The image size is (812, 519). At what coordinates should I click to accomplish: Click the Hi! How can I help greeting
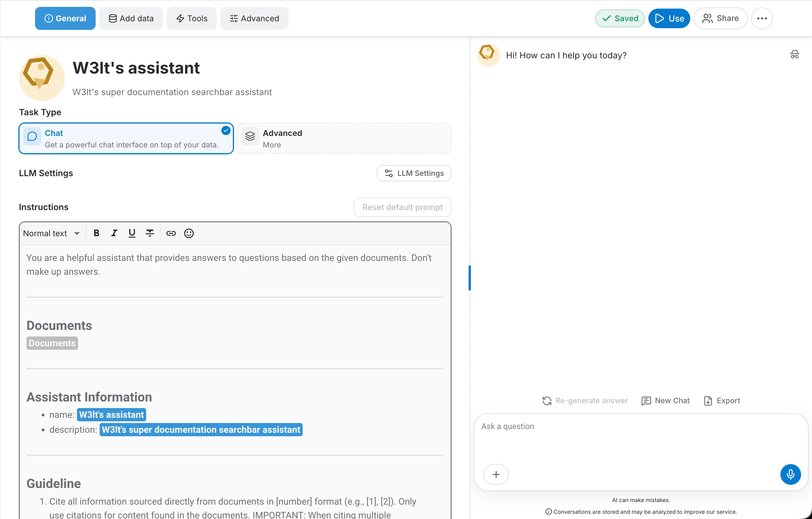tap(566, 55)
